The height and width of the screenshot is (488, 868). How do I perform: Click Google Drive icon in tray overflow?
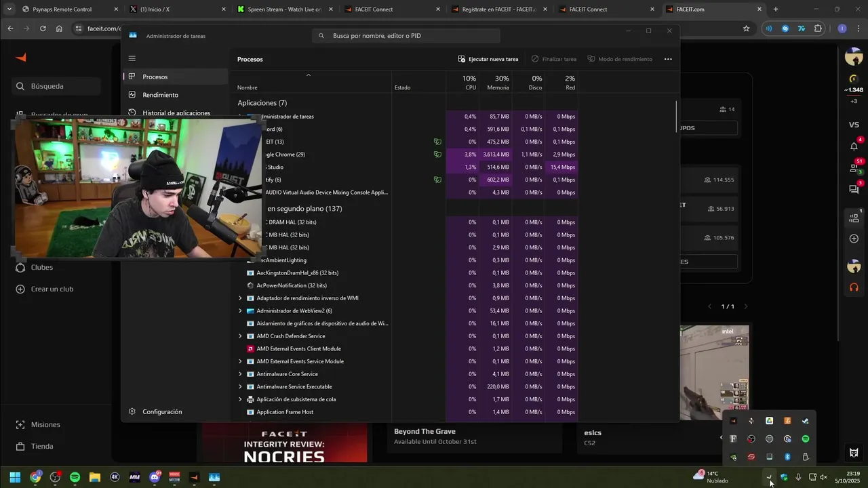click(x=769, y=421)
